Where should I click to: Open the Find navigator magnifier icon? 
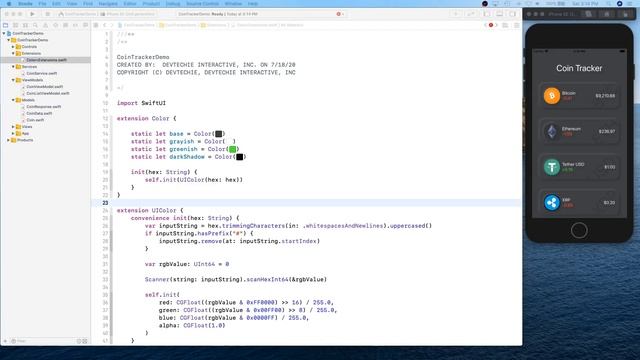(x=36, y=25)
